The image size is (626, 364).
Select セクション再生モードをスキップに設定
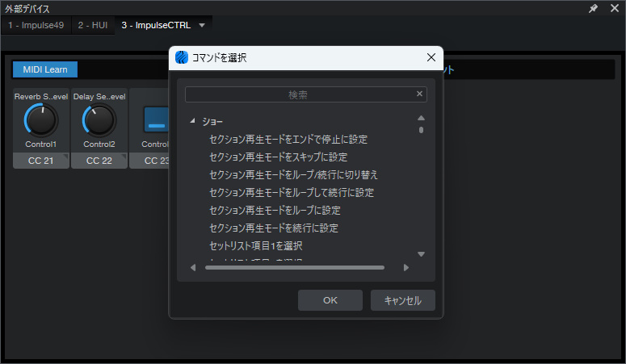(x=278, y=157)
